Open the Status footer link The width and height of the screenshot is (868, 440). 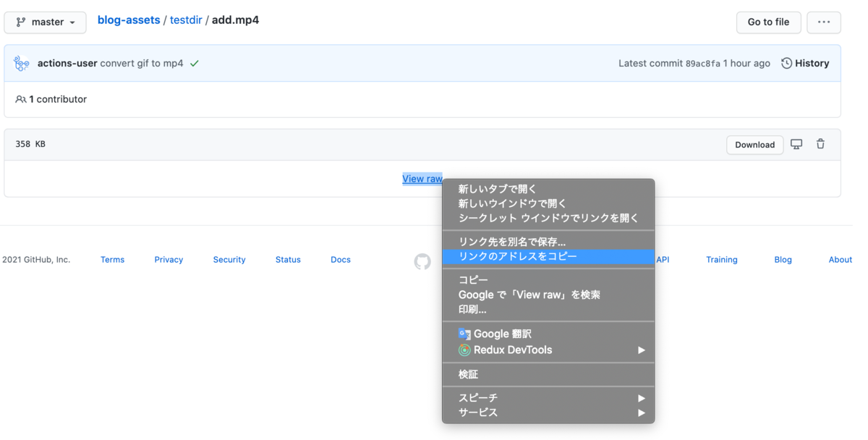pyautogui.click(x=288, y=260)
